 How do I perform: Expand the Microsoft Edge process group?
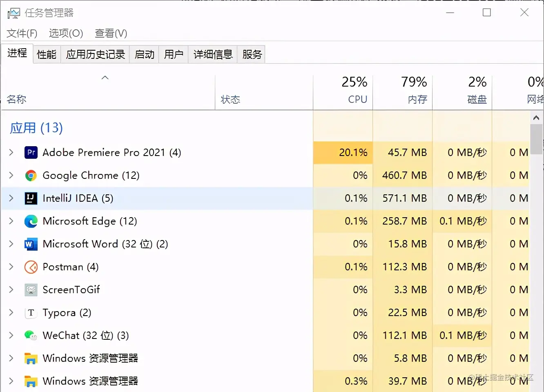pos(11,221)
